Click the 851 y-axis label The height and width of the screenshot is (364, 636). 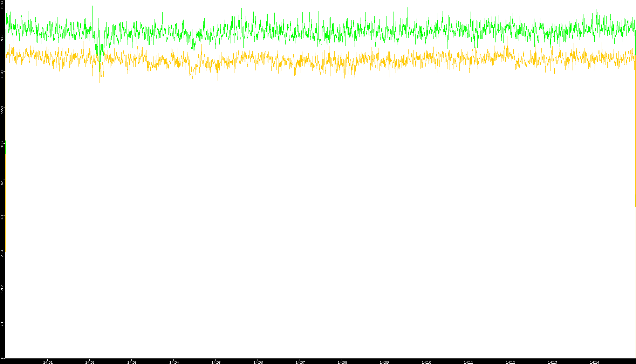2,324
